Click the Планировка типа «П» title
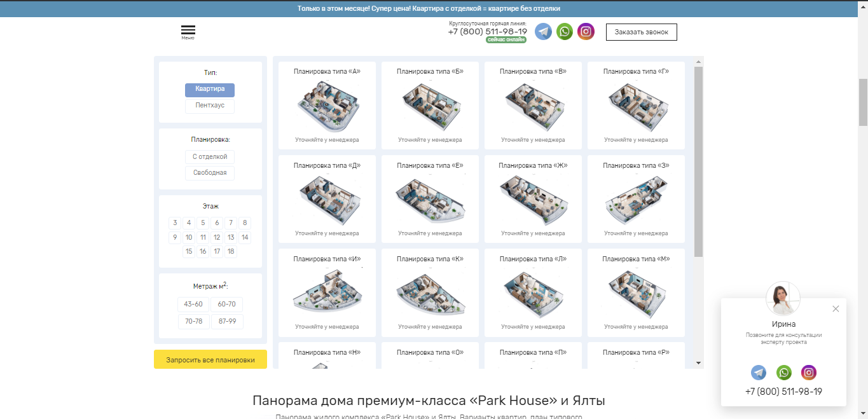868x419 pixels. [x=533, y=352]
